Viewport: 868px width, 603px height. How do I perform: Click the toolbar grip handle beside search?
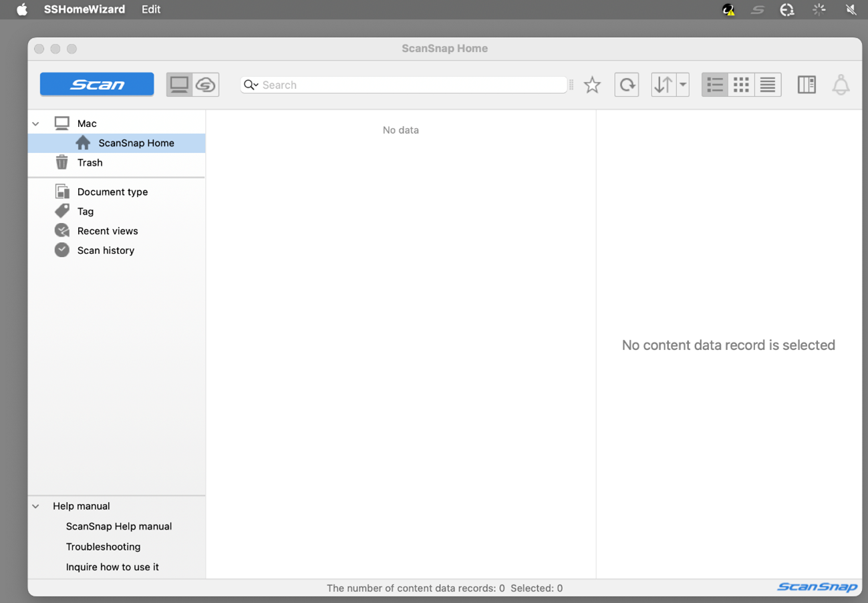571,85
